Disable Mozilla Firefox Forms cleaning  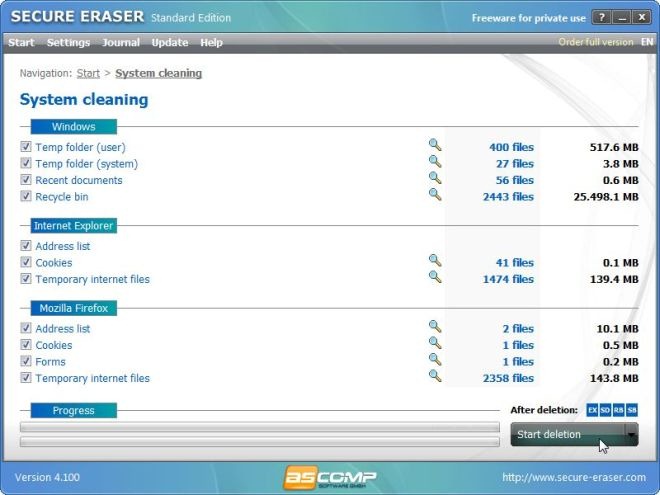pos(26,361)
